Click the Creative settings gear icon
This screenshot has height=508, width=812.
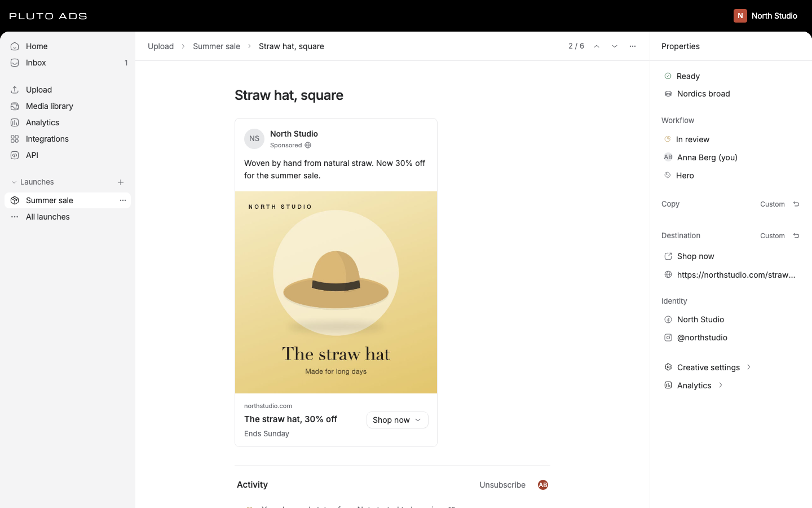668,367
